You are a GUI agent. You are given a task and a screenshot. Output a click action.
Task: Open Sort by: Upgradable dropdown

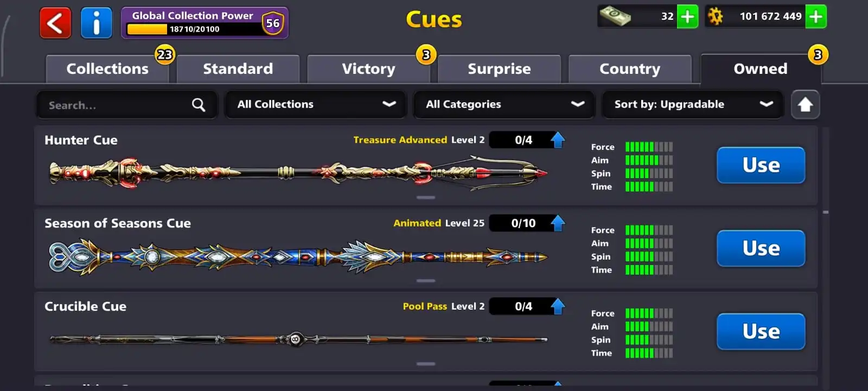coord(693,104)
